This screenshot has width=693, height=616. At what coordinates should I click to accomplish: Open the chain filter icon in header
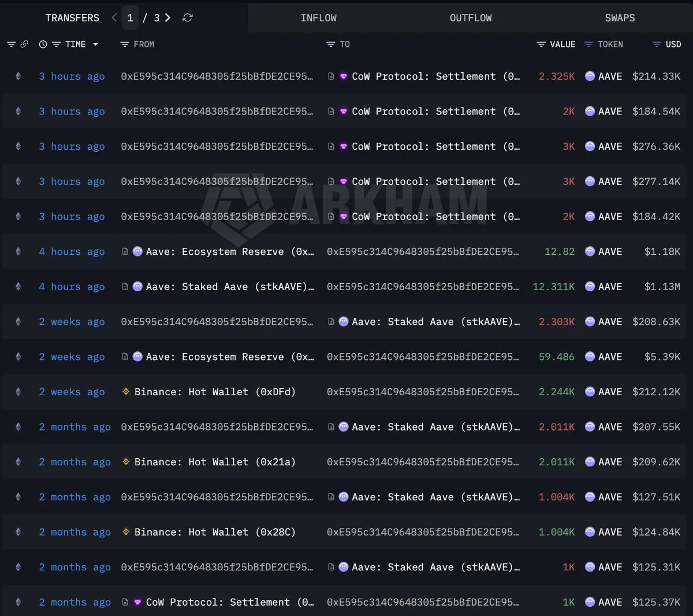11,44
